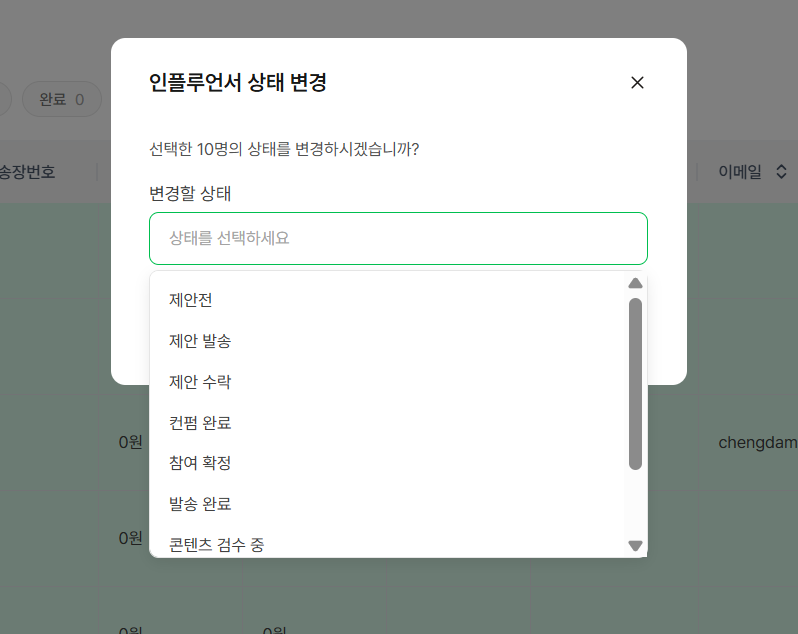Select 제안전 from the status list
798x634 pixels.
coord(388,300)
